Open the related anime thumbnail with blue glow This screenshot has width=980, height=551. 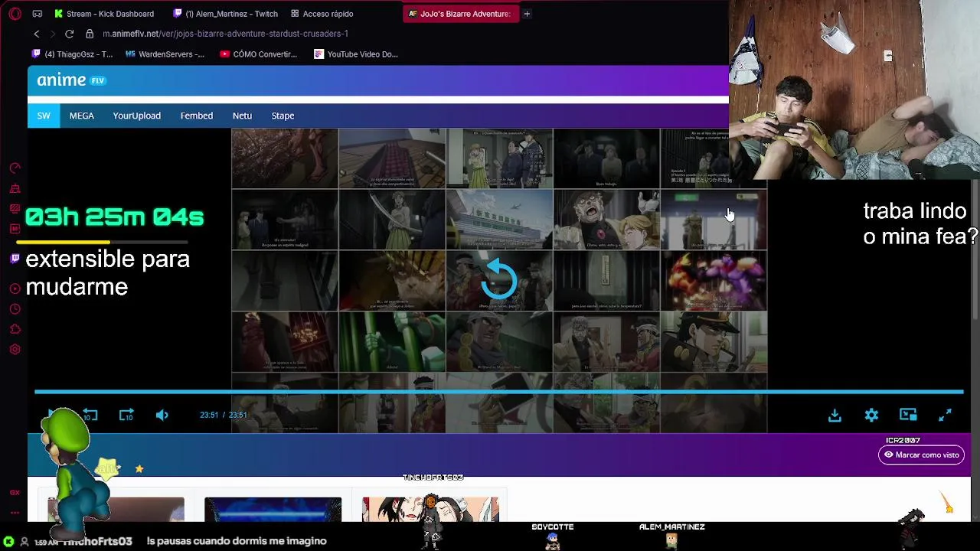point(273,509)
